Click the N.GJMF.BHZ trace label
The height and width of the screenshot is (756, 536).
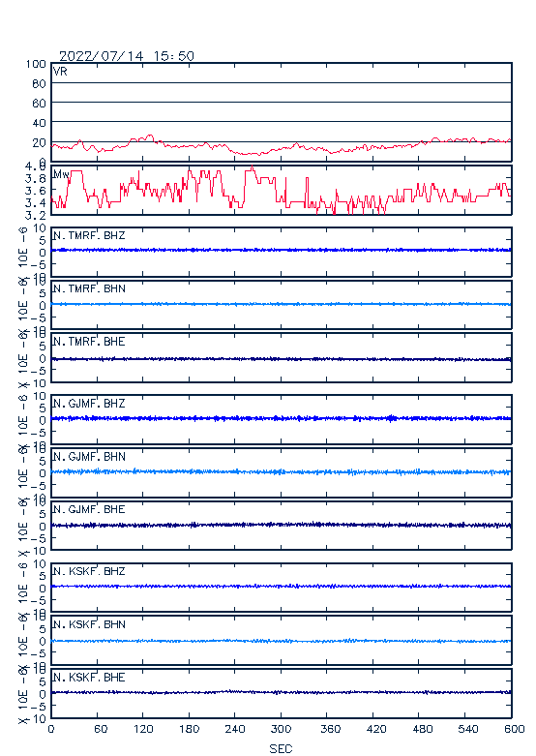point(89,403)
